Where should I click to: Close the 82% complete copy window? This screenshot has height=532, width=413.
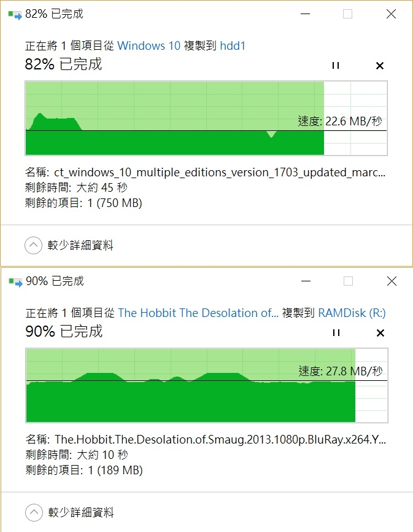click(x=392, y=14)
